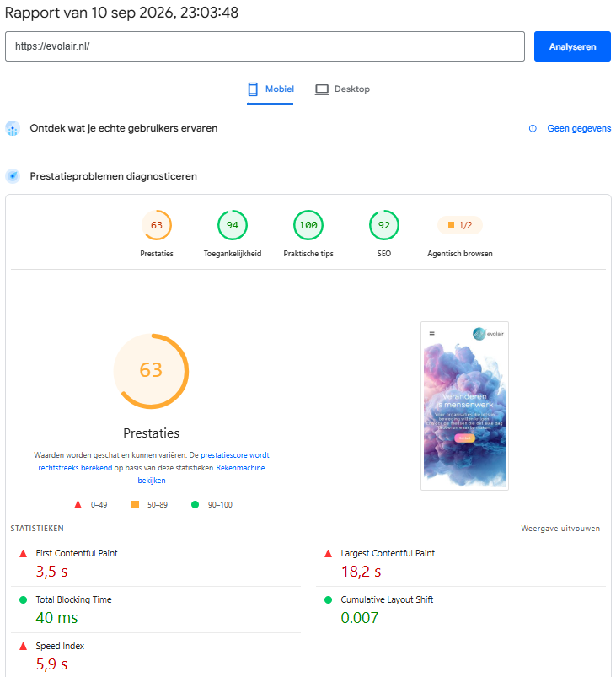Click the 3,5 s value
The image size is (616, 677).
point(51,572)
